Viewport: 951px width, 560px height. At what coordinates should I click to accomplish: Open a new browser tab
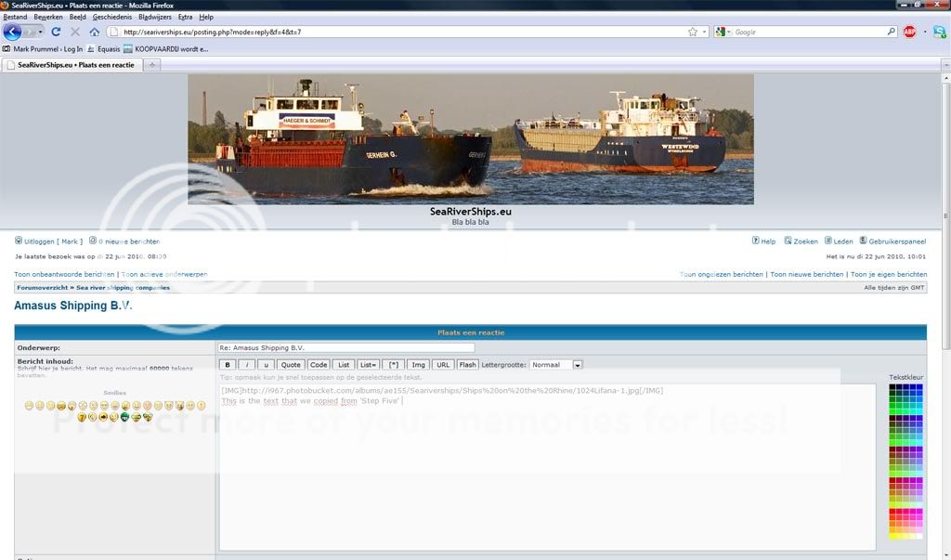click(152, 65)
